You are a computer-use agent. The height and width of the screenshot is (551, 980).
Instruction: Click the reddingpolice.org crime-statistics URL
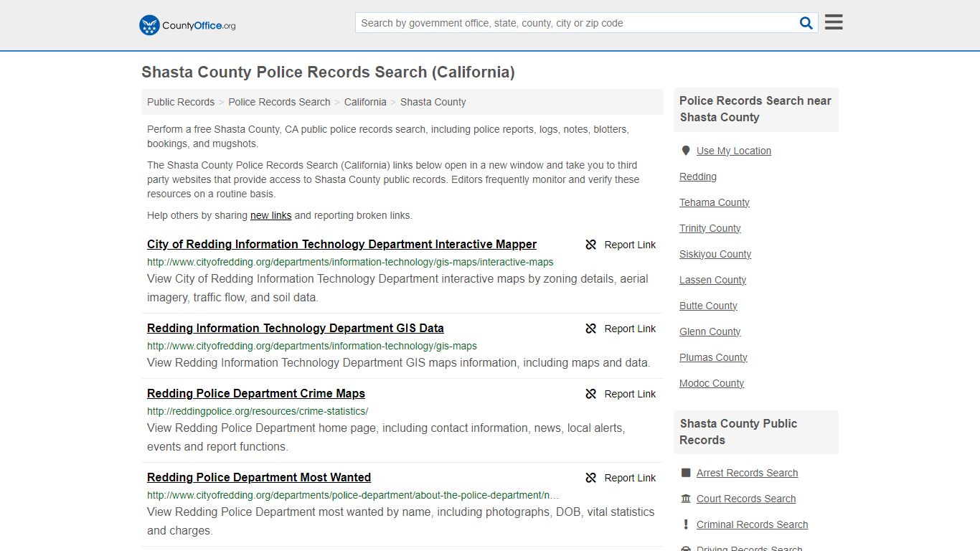point(258,411)
